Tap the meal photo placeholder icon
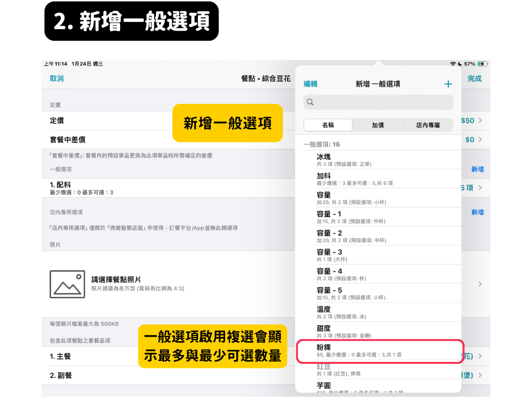The height and width of the screenshot is (399, 532). [67, 284]
